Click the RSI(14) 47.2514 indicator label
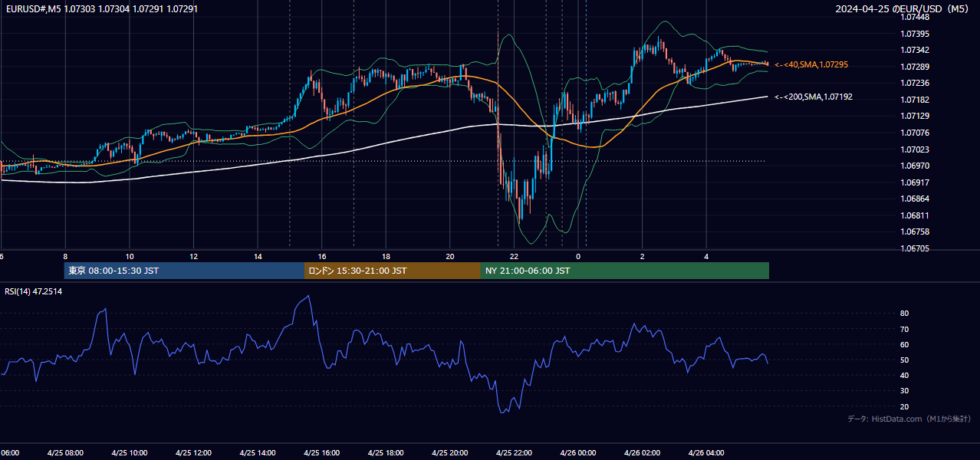 click(34, 291)
